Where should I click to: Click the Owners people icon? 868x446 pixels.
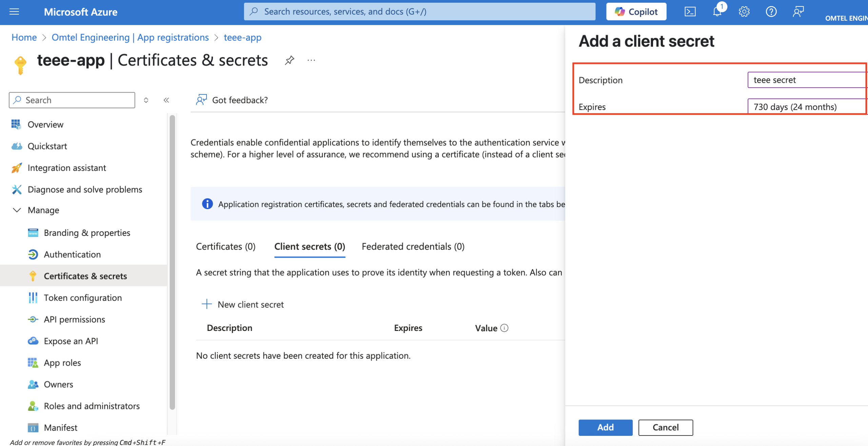pyautogui.click(x=33, y=384)
